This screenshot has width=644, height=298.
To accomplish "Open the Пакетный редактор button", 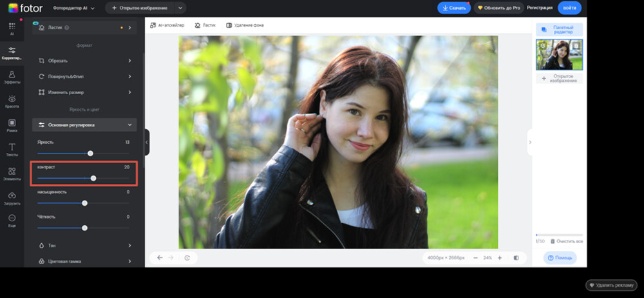I will pos(559,30).
